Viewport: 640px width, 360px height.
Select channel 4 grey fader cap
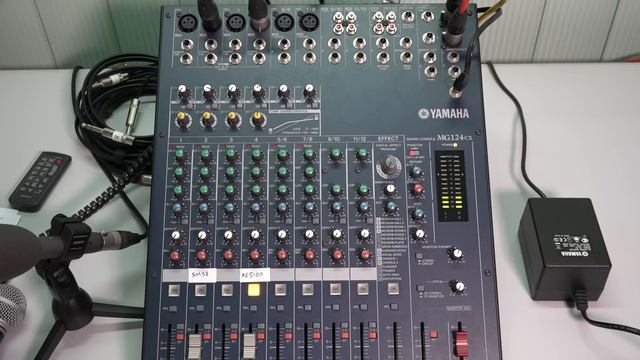pyautogui.click(x=249, y=347)
